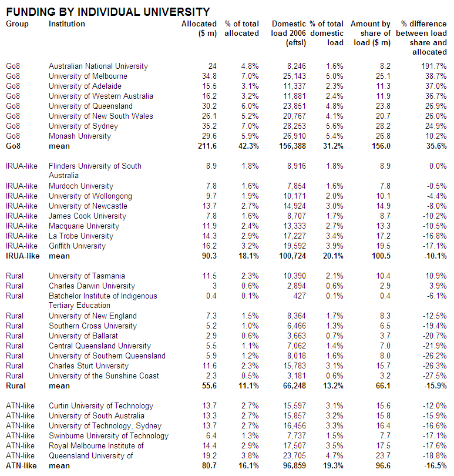Click 'Australian National University' row name
The width and height of the screenshot is (454, 476).
[x=98, y=66]
